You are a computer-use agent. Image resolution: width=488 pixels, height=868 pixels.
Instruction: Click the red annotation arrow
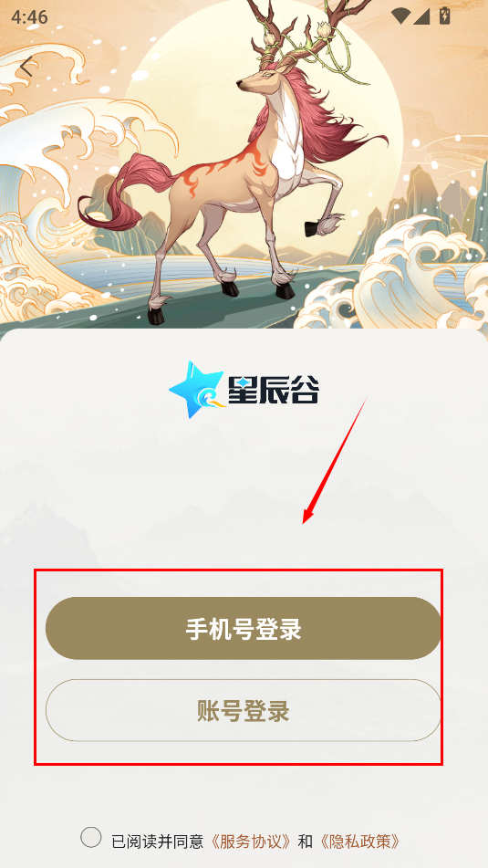[x=335, y=460]
